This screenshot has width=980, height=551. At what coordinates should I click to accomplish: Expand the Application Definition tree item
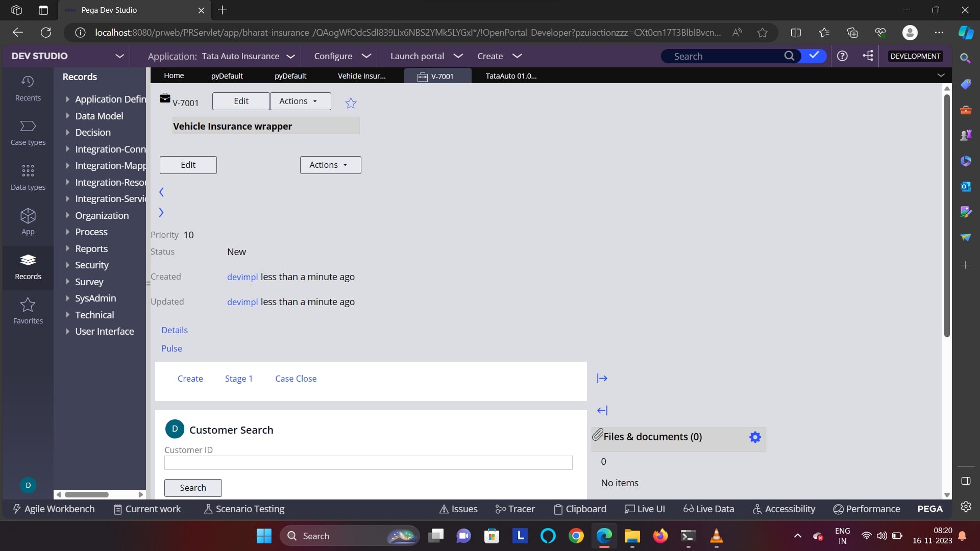67,98
